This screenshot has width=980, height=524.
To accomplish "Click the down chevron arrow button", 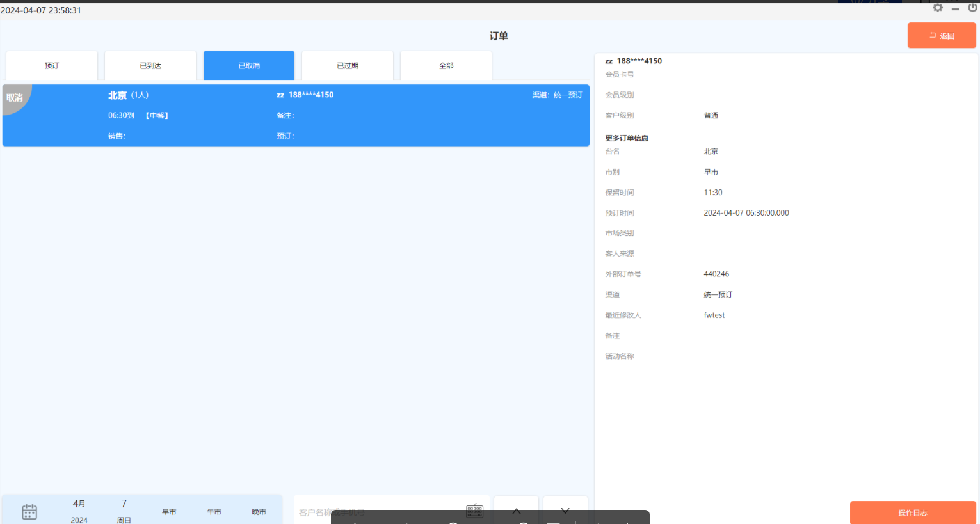I will (565, 509).
